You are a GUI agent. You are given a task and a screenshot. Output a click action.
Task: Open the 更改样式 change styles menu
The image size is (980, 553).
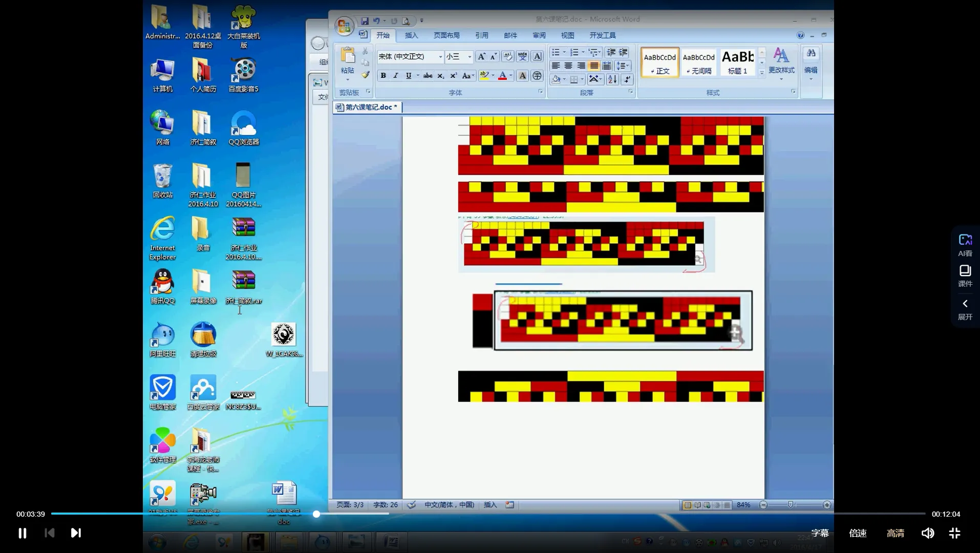(x=781, y=63)
